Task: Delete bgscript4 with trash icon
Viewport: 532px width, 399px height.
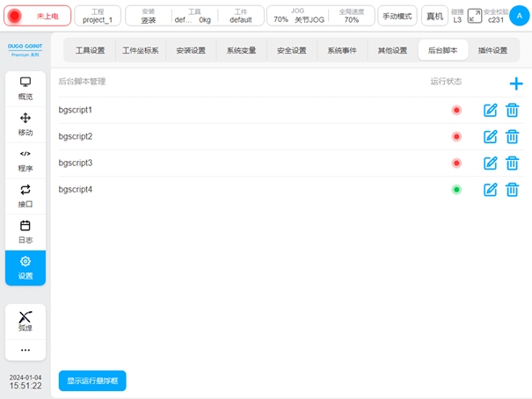Action: tap(513, 189)
